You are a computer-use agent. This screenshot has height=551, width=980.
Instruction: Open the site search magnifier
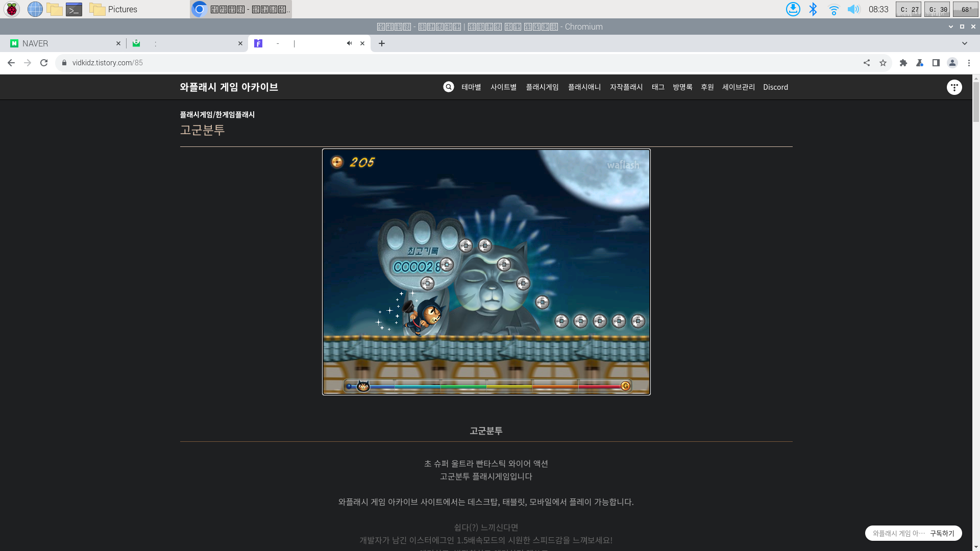coord(449,87)
